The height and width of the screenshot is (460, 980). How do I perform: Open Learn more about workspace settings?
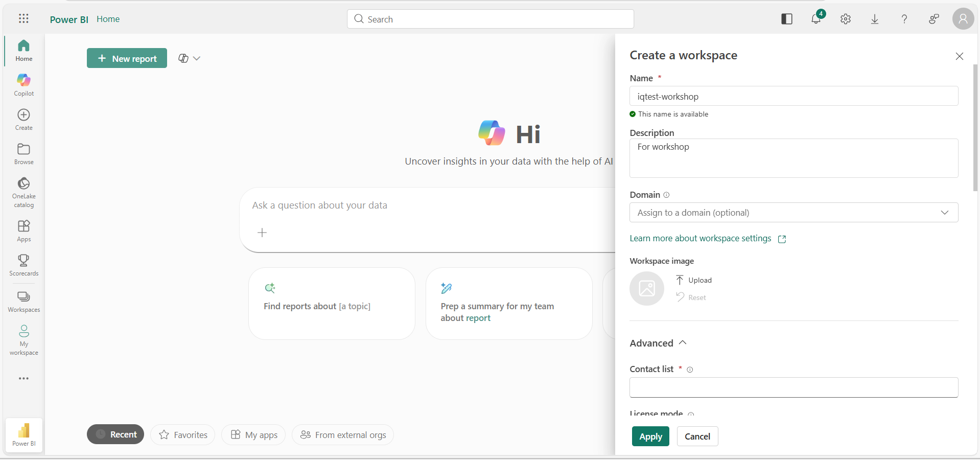click(x=701, y=238)
